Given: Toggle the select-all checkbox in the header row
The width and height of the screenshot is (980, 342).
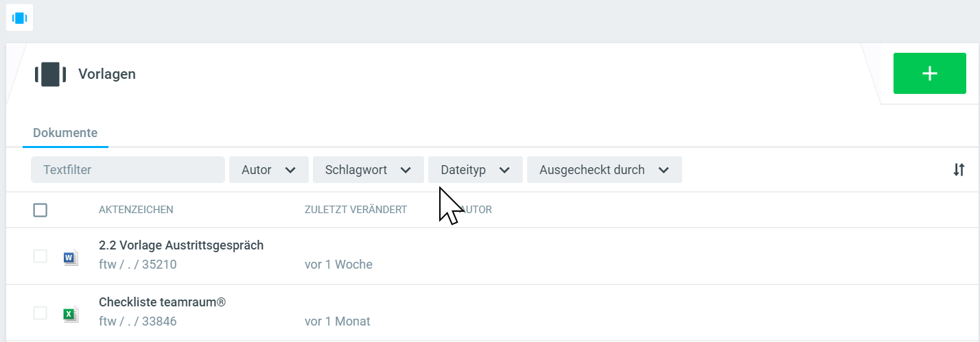Looking at the screenshot, I should 40,210.
